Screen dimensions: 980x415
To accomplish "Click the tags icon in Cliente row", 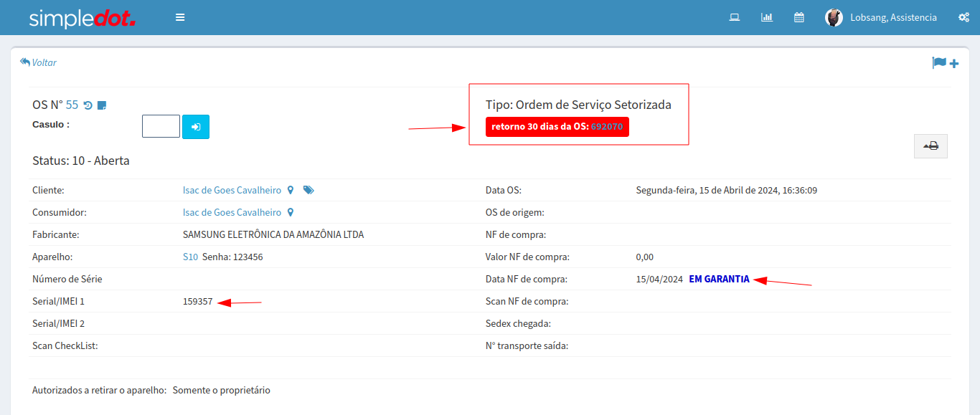I will [x=308, y=191].
